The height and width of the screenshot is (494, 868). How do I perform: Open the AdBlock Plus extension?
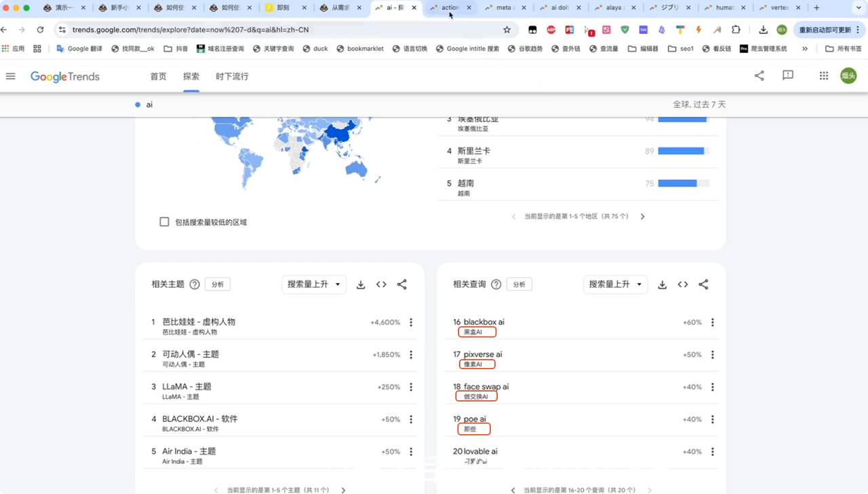[551, 30]
